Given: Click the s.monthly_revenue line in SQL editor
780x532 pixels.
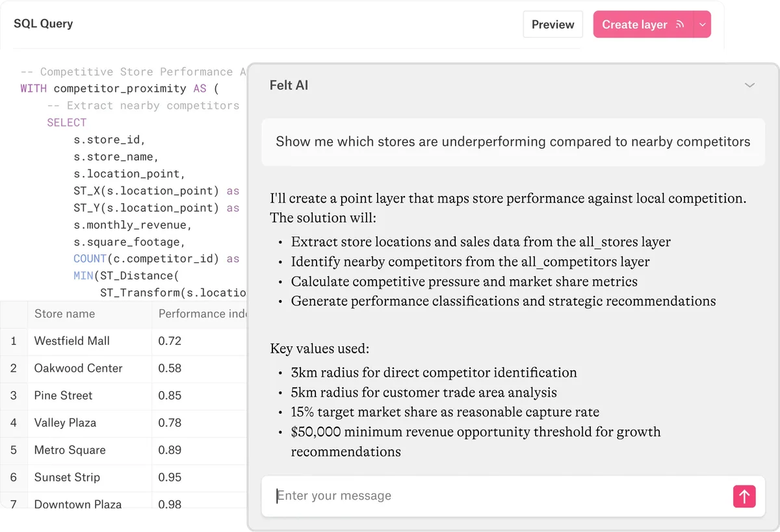Looking at the screenshot, I should point(133,225).
